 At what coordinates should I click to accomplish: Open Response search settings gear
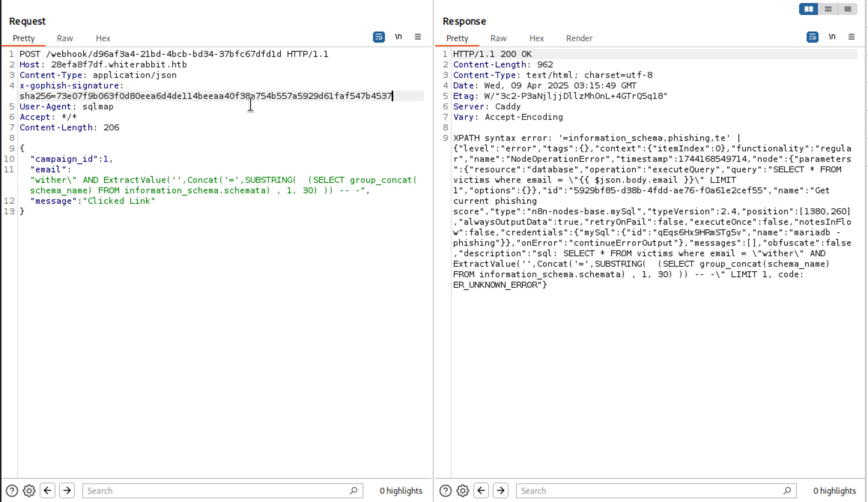coord(463,490)
